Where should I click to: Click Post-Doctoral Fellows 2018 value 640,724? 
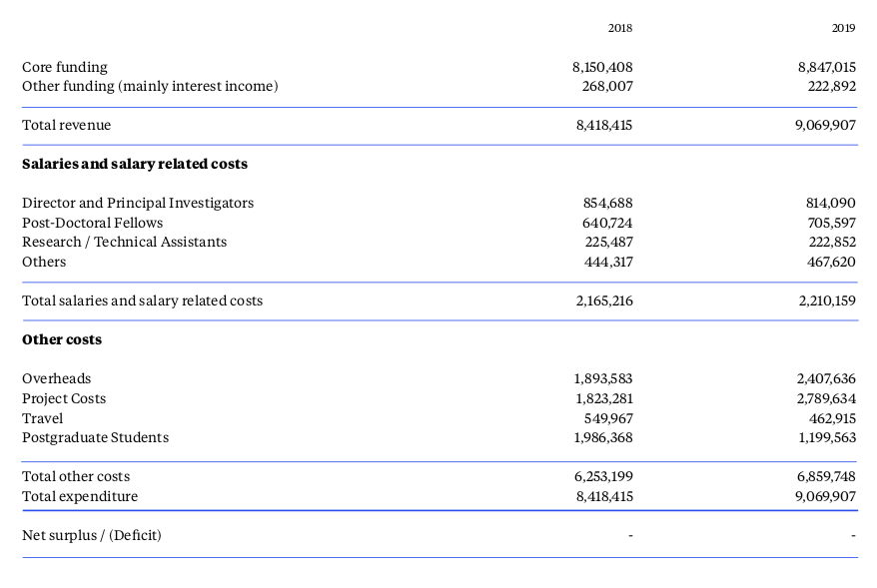coord(607,223)
